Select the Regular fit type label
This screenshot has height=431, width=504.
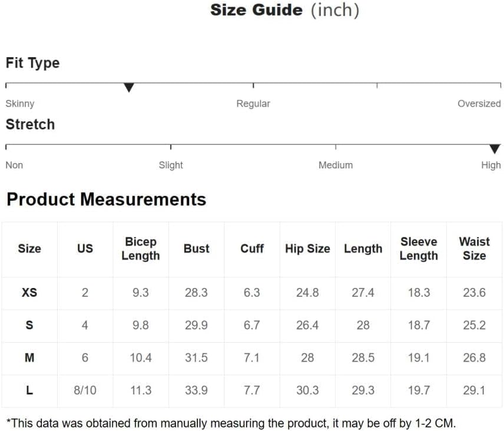pos(253,104)
